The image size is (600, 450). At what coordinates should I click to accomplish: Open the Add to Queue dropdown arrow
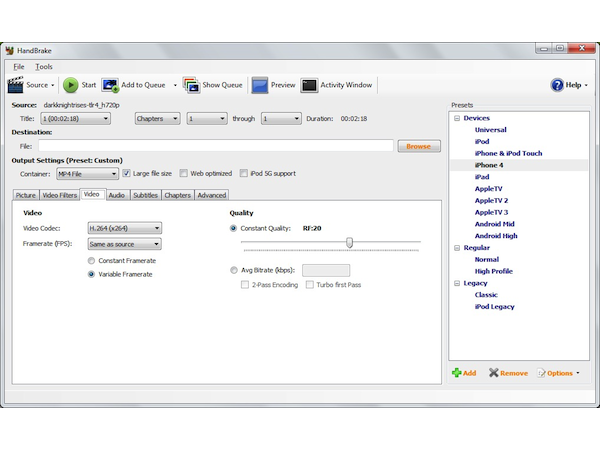coord(175,85)
